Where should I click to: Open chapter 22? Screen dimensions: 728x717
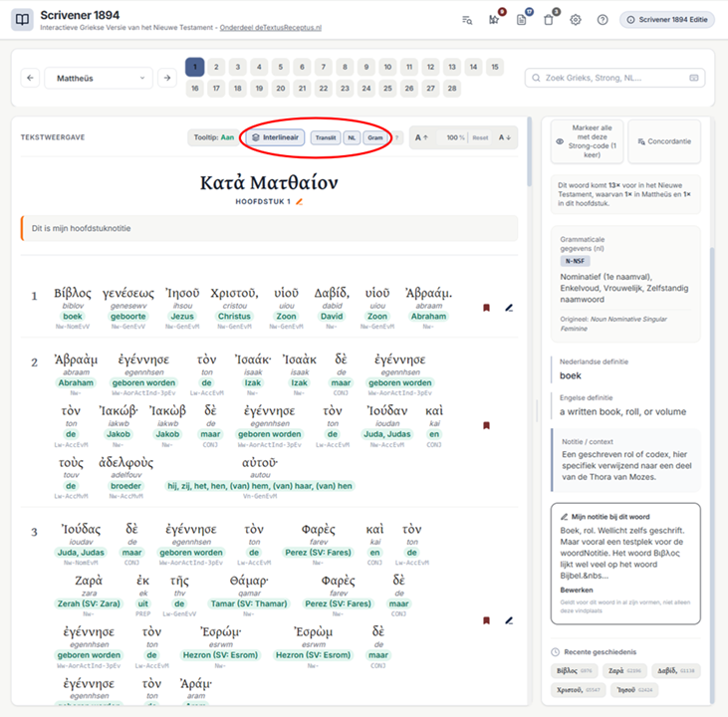pos(323,89)
